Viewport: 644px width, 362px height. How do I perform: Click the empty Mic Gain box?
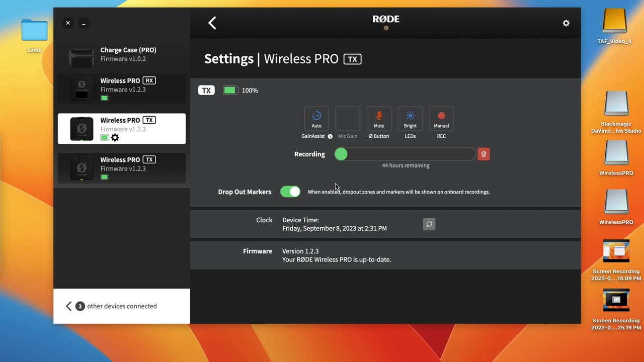click(x=348, y=119)
